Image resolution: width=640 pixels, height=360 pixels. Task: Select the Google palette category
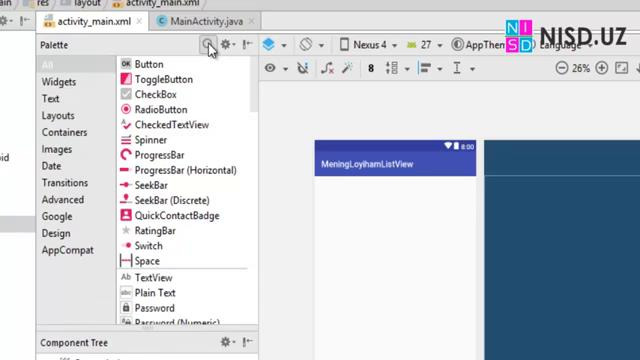pyautogui.click(x=76, y=216)
